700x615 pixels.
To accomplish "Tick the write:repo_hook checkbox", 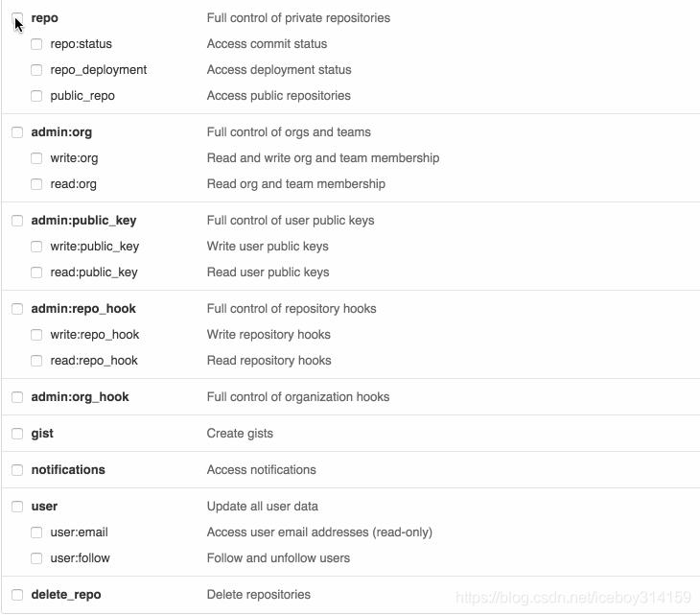I will pos(36,335).
